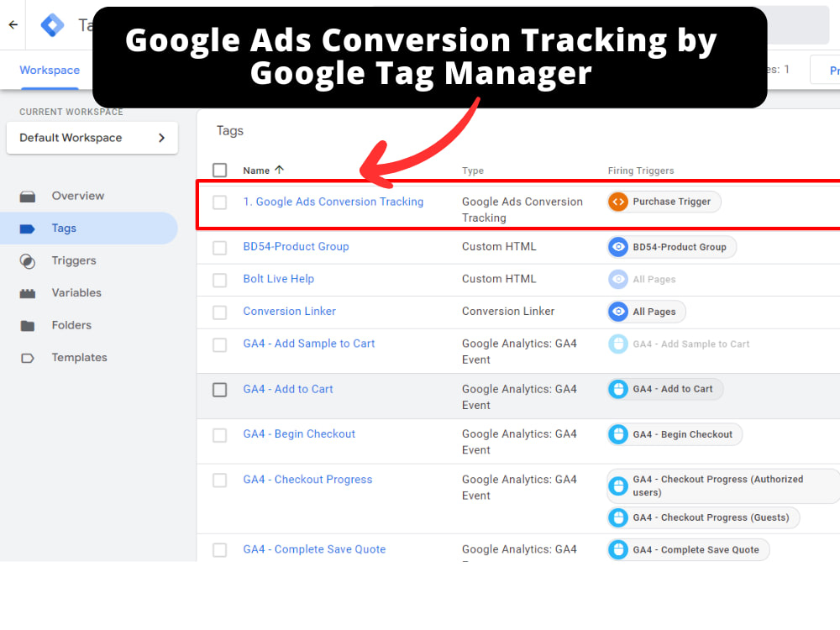Click the Variables brick icon

[x=28, y=293]
